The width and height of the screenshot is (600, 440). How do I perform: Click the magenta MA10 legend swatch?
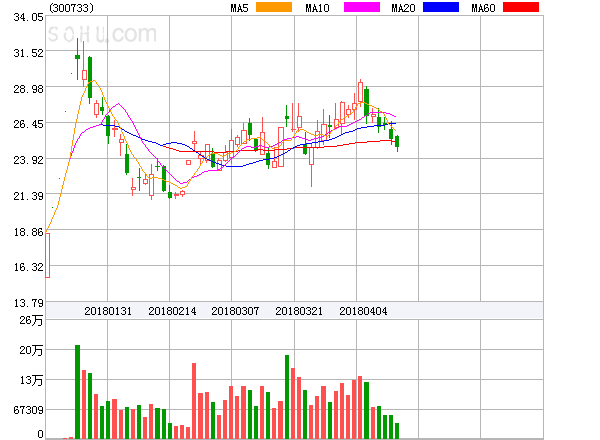[362, 7]
